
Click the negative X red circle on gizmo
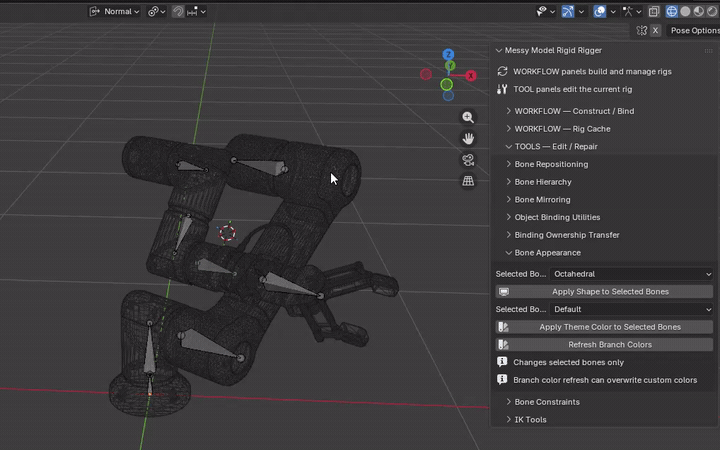tap(426, 74)
